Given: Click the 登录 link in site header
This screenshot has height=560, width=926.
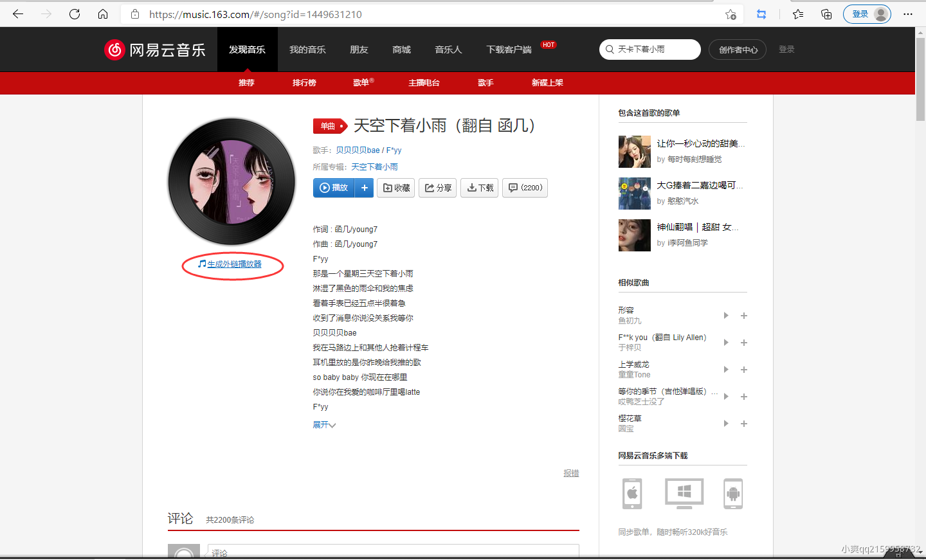Looking at the screenshot, I should pos(786,49).
